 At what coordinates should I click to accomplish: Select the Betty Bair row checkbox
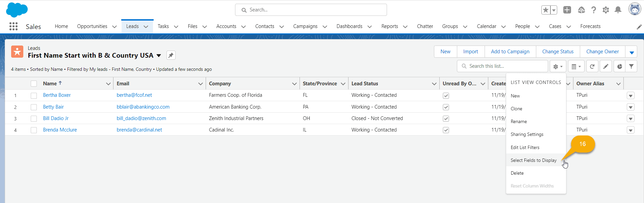(34, 107)
